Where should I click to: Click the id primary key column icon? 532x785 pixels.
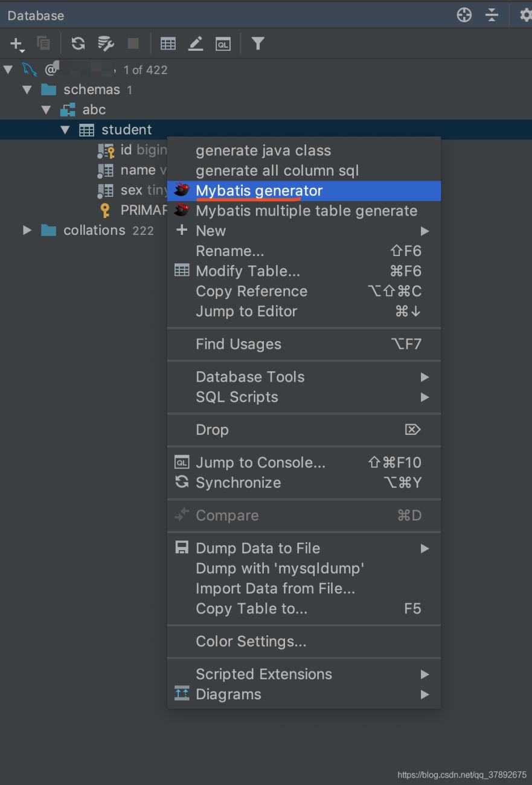(x=106, y=150)
